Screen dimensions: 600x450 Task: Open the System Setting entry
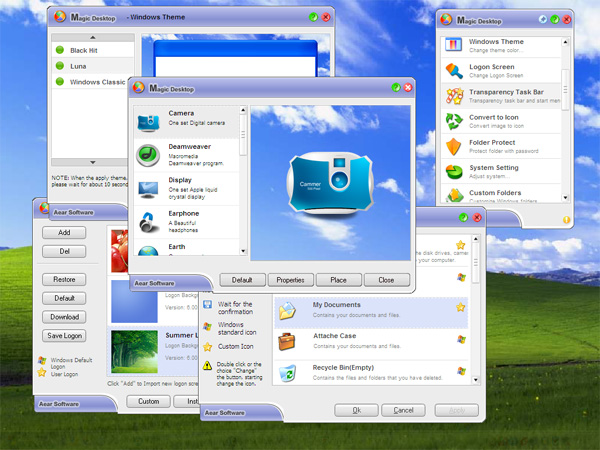point(501,172)
